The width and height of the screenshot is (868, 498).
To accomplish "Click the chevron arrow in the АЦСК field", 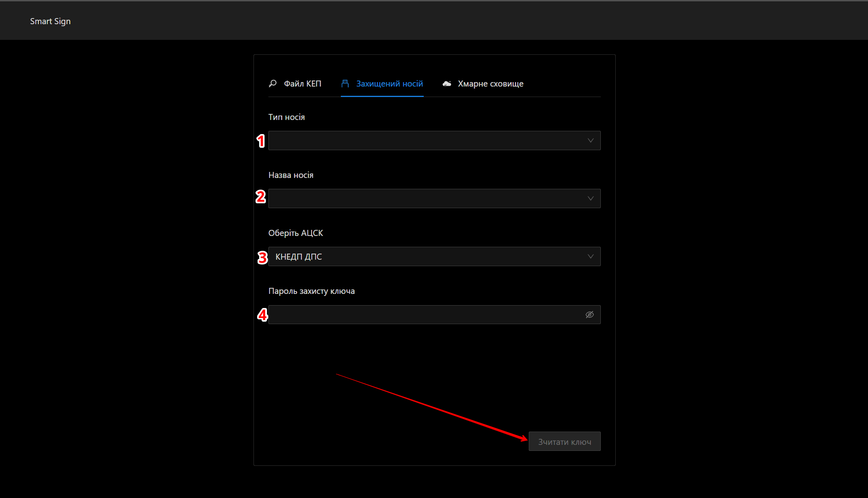I will pos(590,256).
